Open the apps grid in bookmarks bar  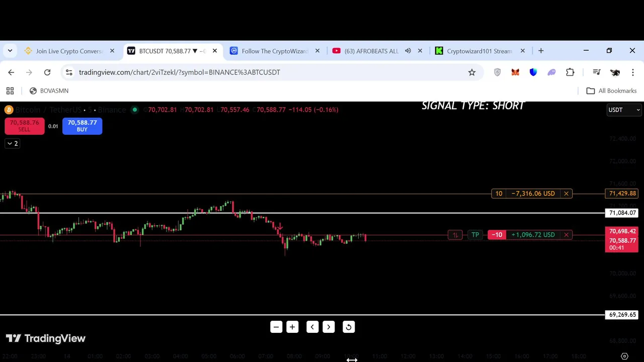pyautogui.click(x=10, y=91)
